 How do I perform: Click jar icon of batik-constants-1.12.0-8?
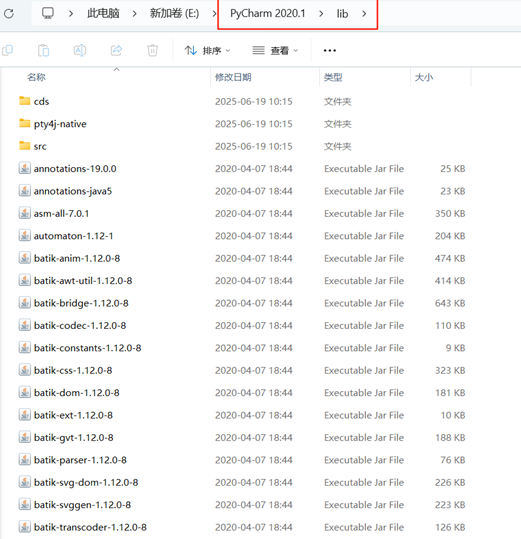(x=24, y=348)
